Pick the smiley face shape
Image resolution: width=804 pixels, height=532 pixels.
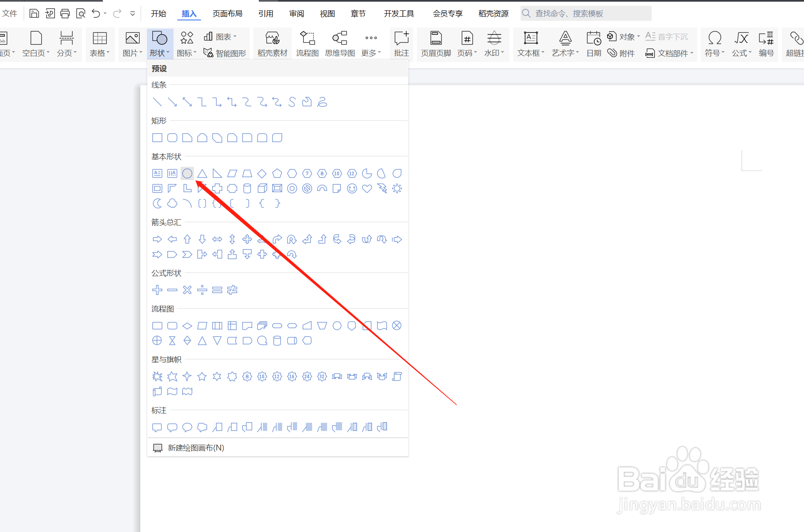coord(352,188)
